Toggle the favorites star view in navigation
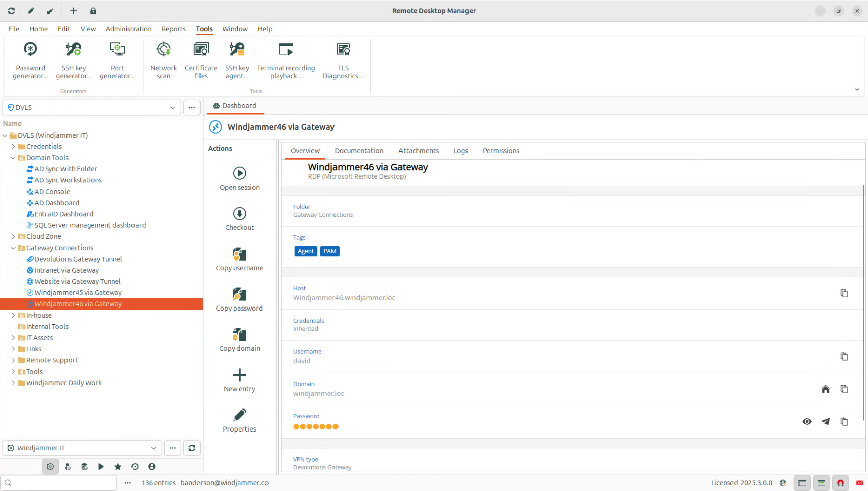868x491 pixels. pos(118,467)
